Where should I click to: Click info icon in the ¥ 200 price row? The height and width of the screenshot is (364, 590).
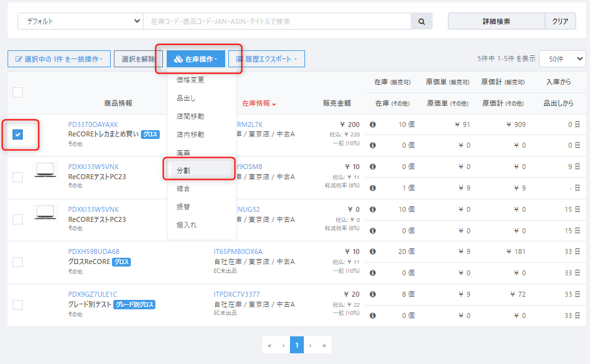pyautogui.click(x=372, y=124)
